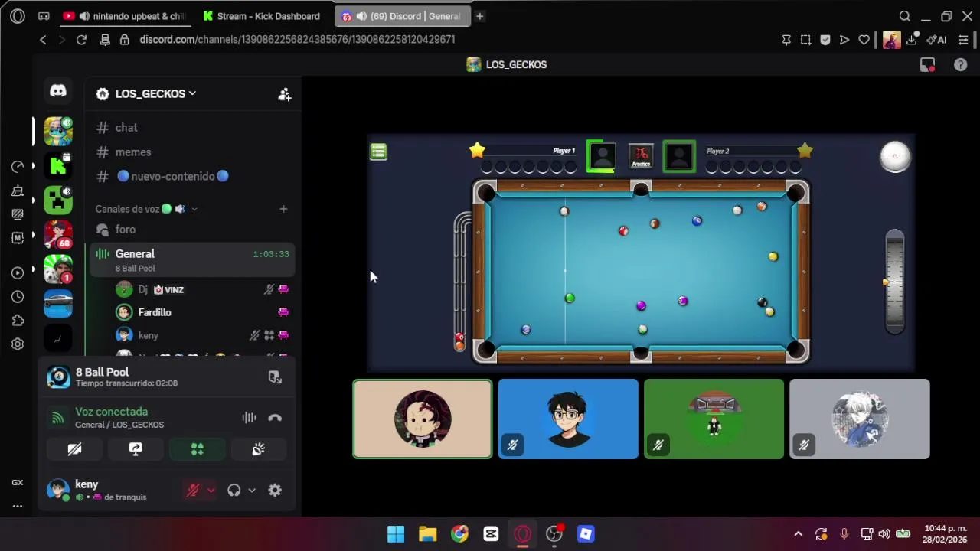
Task: Open Extensions cube in Opera sidebar
Action: click(x=18, y=321)
